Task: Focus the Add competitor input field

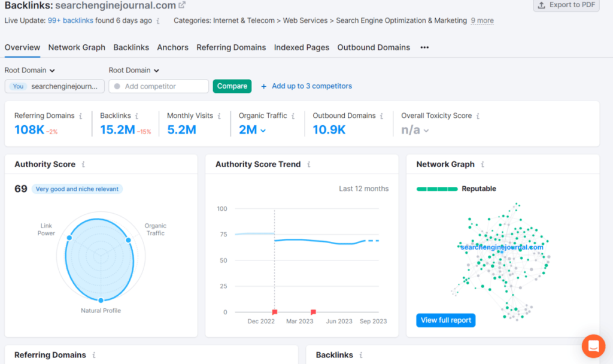Action: click(x=159, y=86)
